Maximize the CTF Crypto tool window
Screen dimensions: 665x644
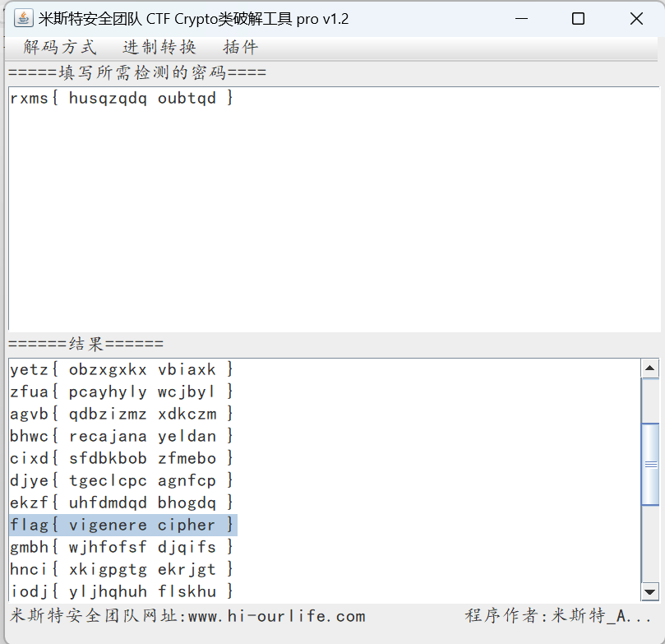578,19
